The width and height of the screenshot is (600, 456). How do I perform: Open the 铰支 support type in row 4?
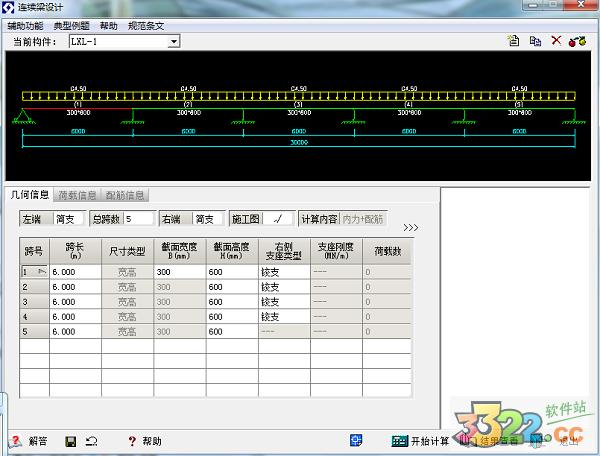[x=284, y=317]
